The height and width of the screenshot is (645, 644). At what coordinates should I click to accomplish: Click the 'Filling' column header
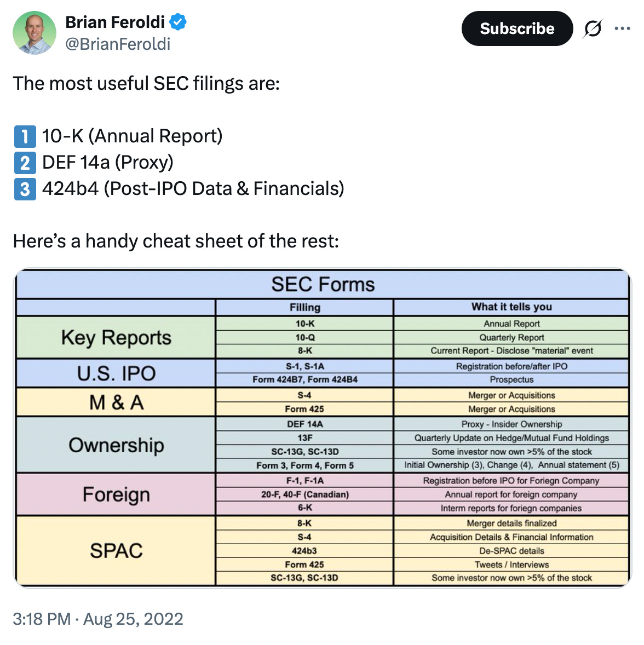coord(305,307)
